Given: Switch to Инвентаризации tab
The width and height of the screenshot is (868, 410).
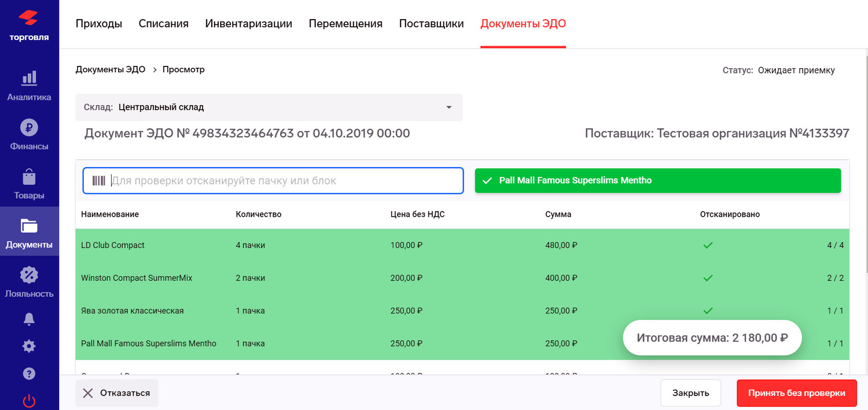Looking at the screenshot, I should [249, 24].
